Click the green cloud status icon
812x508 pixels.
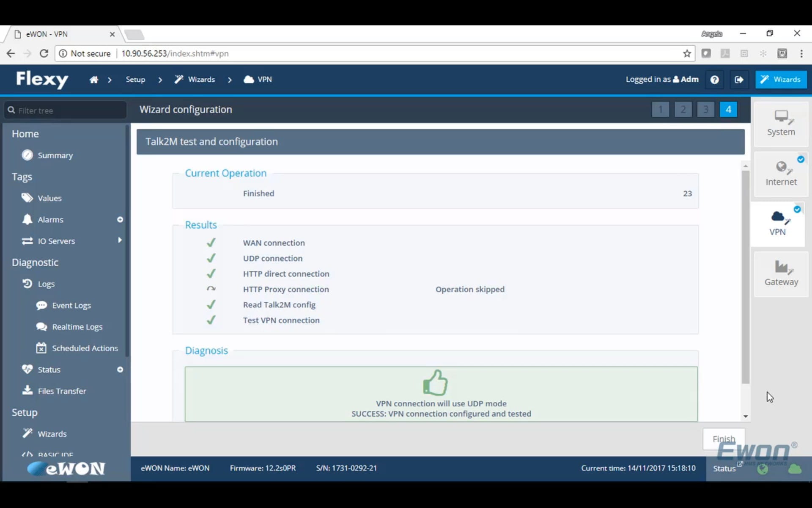click(795, 469)
